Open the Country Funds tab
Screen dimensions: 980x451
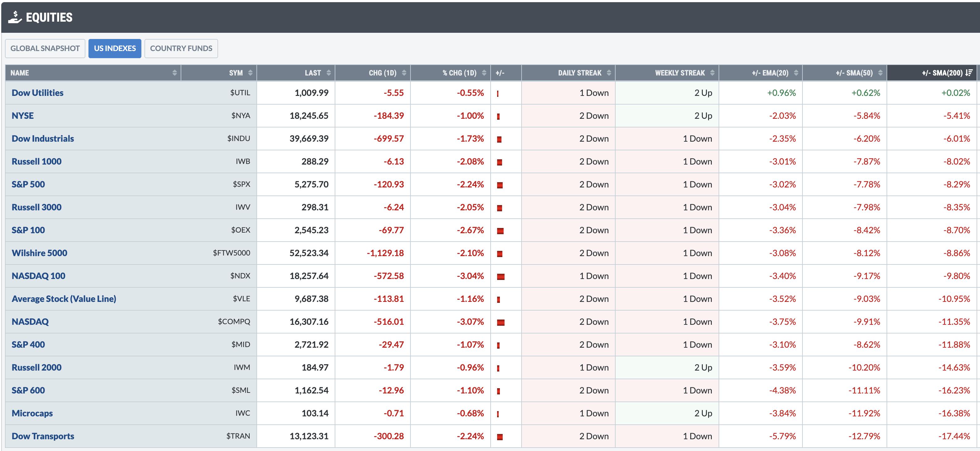point(181,48)
